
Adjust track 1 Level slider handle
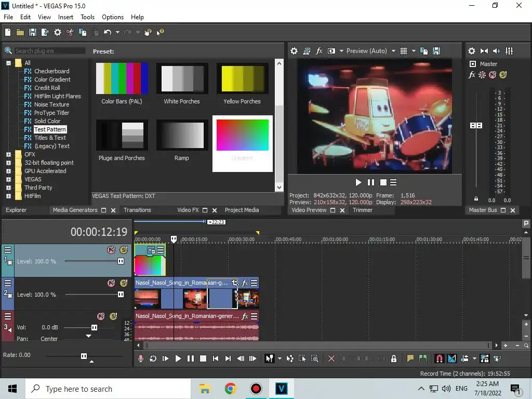pyautogui.click(x=121, y=261)
